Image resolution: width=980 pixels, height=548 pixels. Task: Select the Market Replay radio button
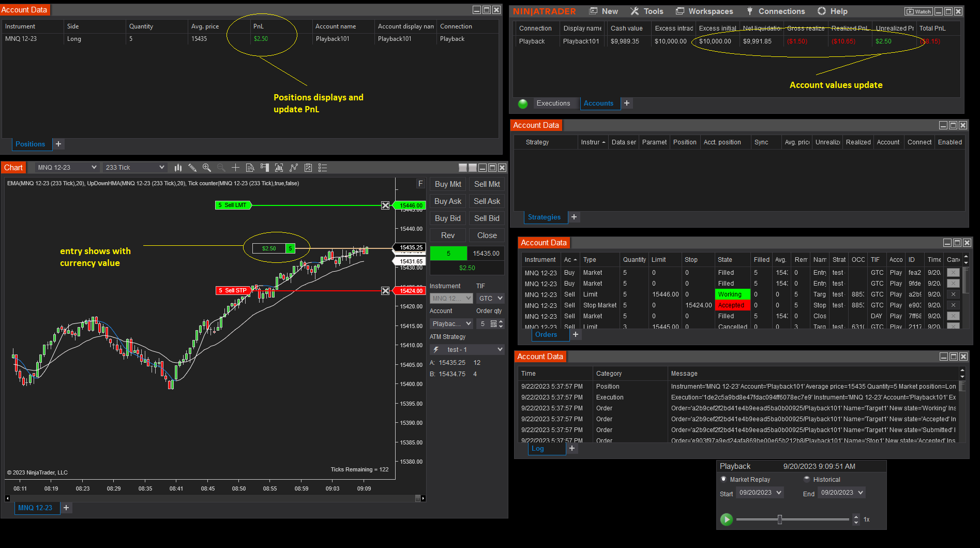coord(723,479)
